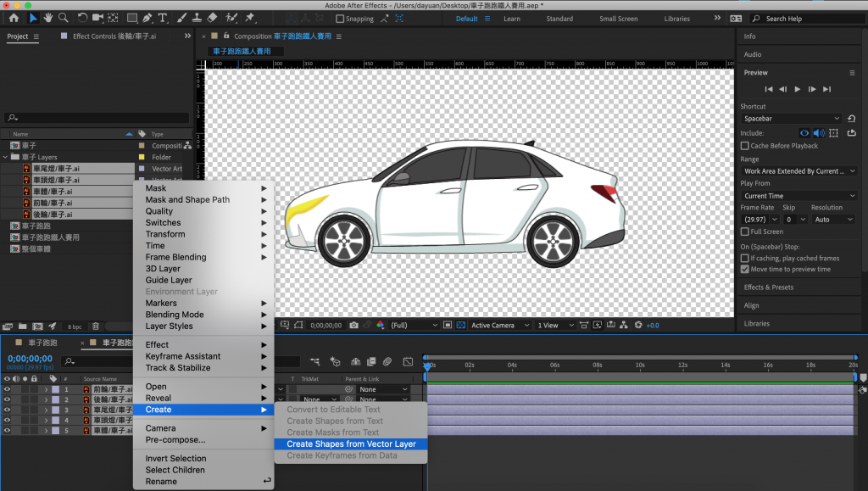Uncheck Move time to preview time

click(745, 270)
